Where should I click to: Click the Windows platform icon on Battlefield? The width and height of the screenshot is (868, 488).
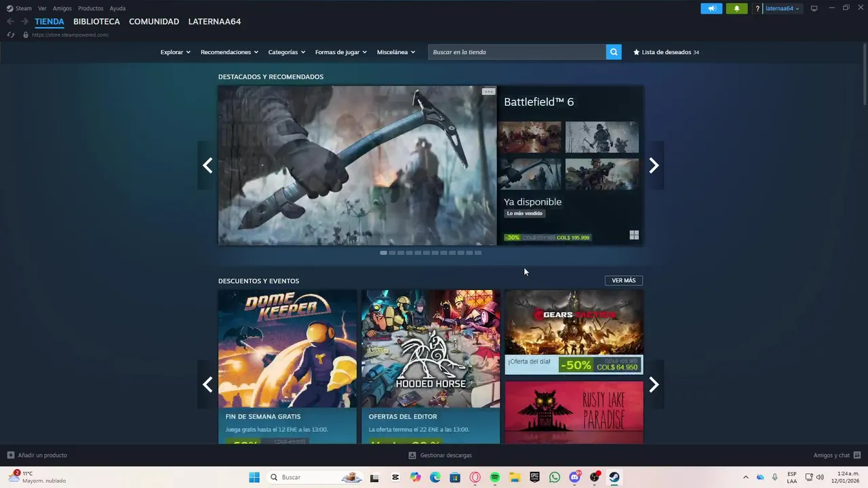click(x=634, y=235)
